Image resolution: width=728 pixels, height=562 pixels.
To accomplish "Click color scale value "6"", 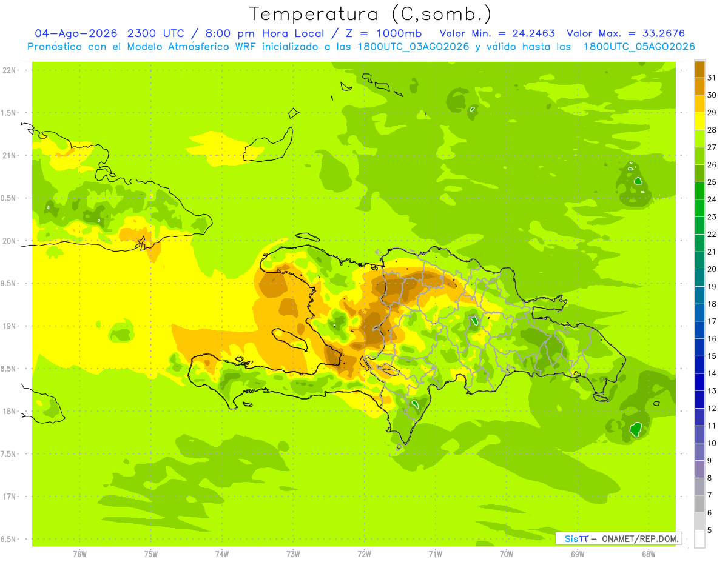I will [710, 513].
